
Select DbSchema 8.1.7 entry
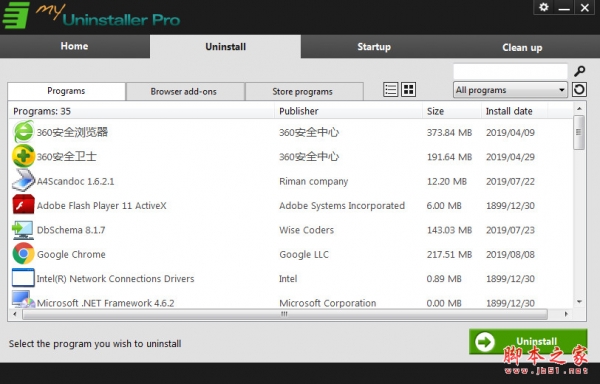click(x=71, y=230)
